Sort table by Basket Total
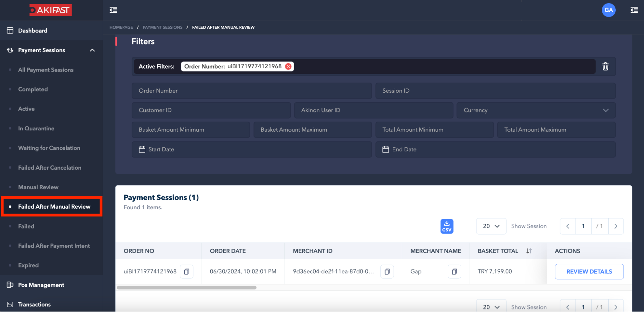 click(x=529, y=251)
